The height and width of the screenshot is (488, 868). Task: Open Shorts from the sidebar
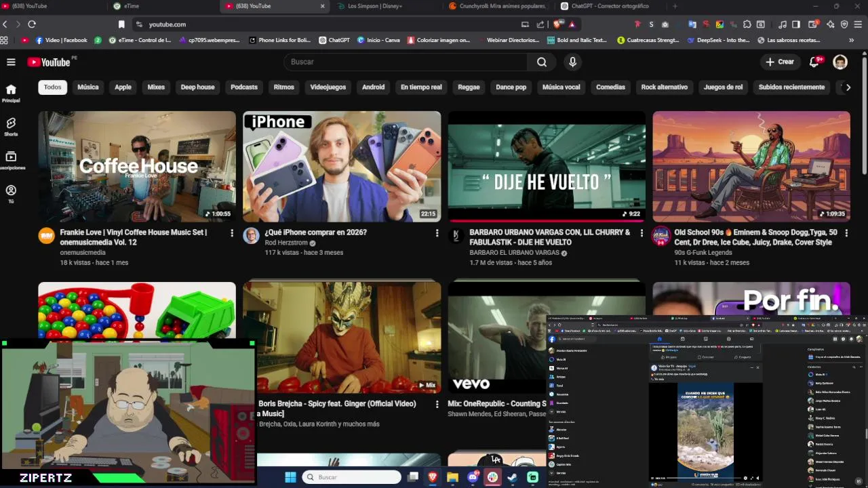[11, 127]
